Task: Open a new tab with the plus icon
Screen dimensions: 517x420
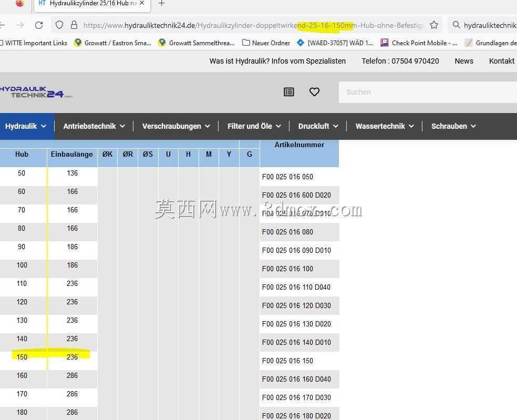Action: [x=162, y=4]
